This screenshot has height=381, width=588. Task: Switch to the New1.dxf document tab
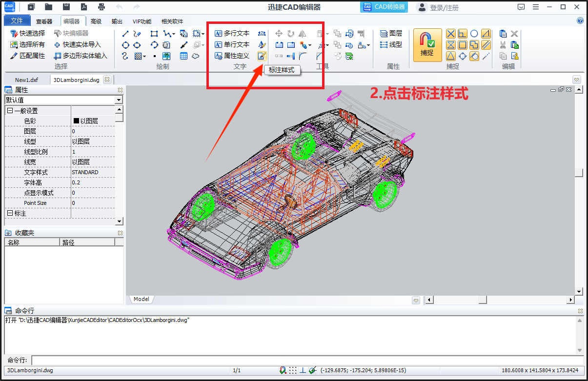click(26, 80)
